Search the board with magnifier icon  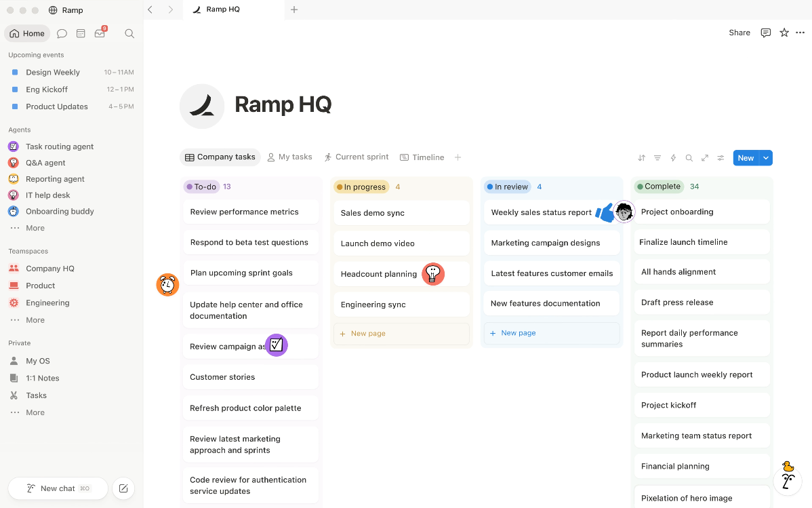tap(689, 158)
